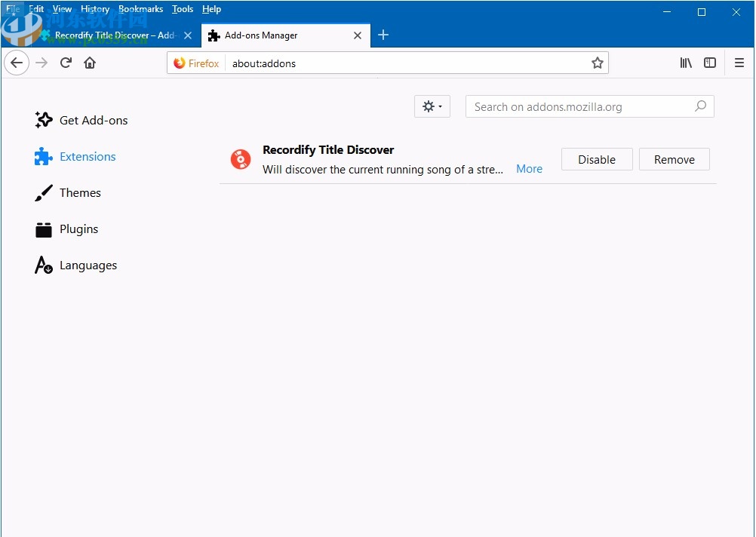The width and height of the screenshot is (756, 537).
Task: Open the hamburger application menu
Action: pos(739,63)
